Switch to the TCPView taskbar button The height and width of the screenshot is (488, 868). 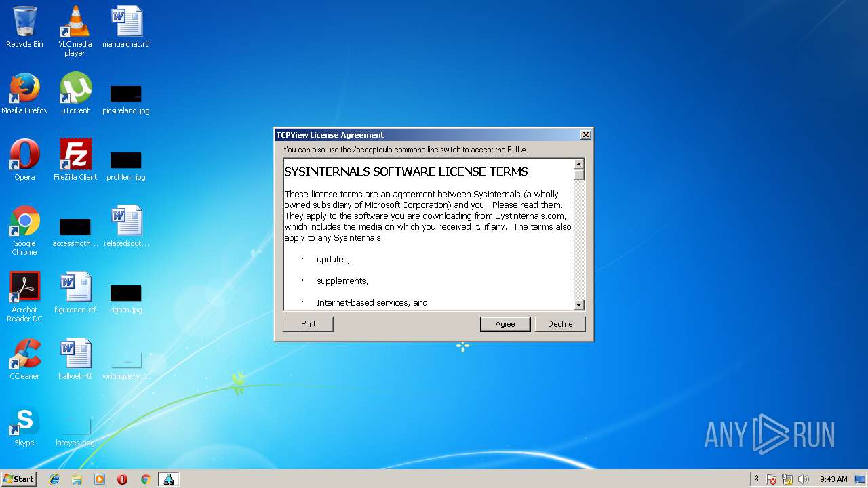pyautogui.click(x=168, y=479)
